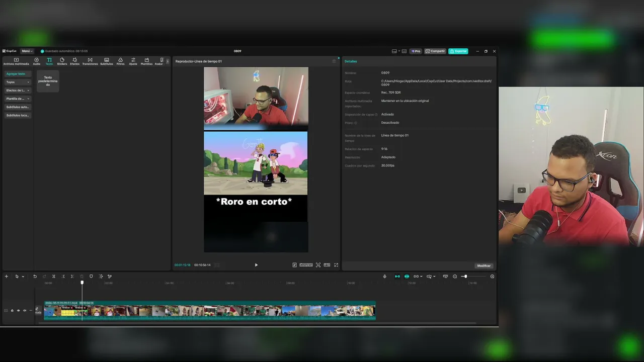Viewport: 644px width, 362px height.
Task: Enter fullscreen preview mode
Action: click(x=336, y=265)
